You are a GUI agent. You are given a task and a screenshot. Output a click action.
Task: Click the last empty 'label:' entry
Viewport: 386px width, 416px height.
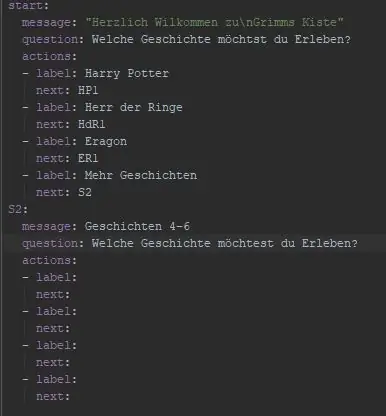coord(56,379)
